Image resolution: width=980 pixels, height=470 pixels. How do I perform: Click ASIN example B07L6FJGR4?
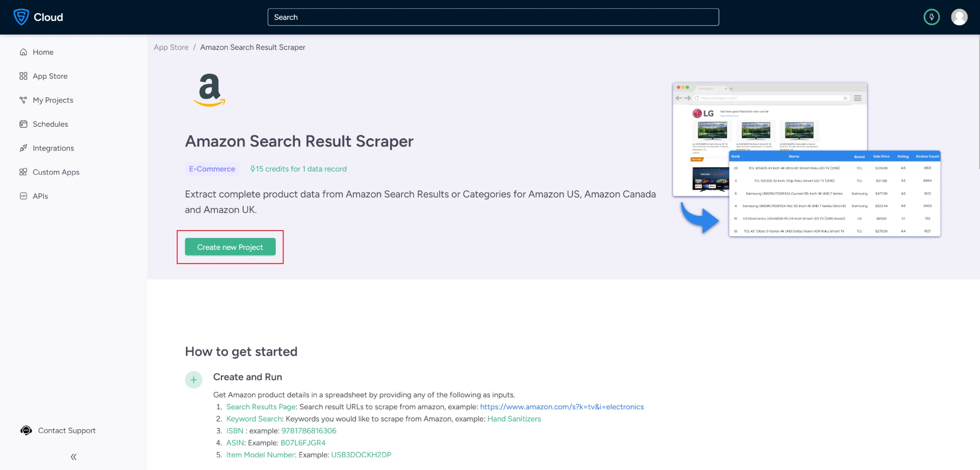pyautogui.click(x=303, y=443)
